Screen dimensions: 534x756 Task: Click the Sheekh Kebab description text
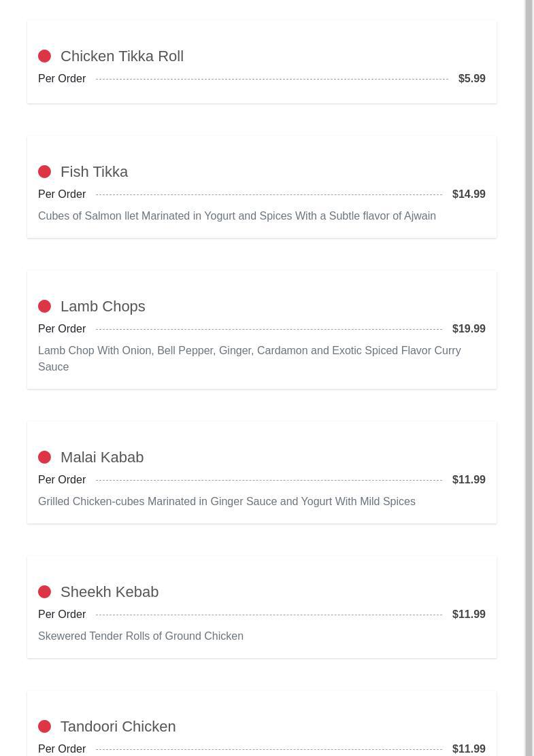141,636
